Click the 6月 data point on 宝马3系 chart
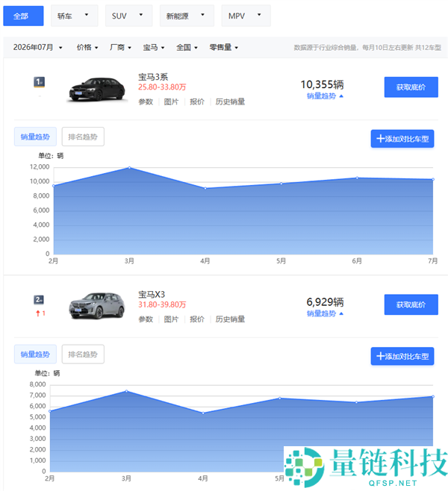The width and height of the screenshot is (448, 491). point(357,178)
